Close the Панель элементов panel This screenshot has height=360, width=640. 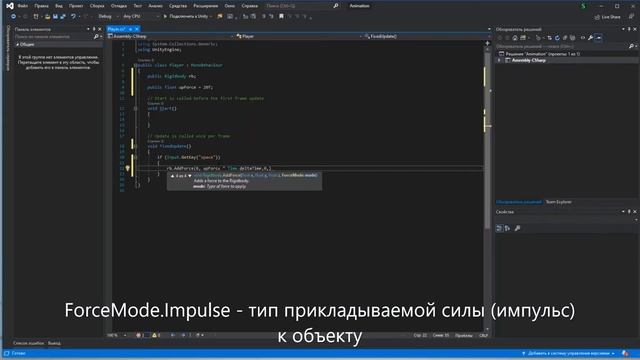pos(100,29)
